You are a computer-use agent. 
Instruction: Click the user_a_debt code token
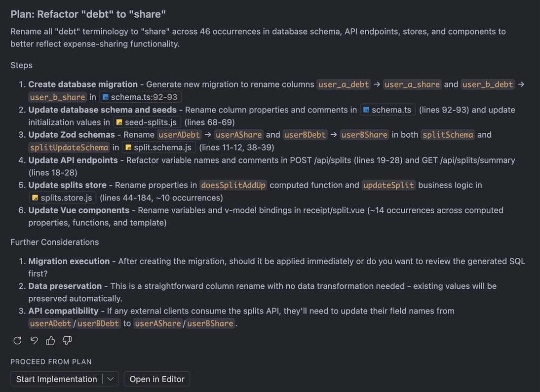coord(344,84)
